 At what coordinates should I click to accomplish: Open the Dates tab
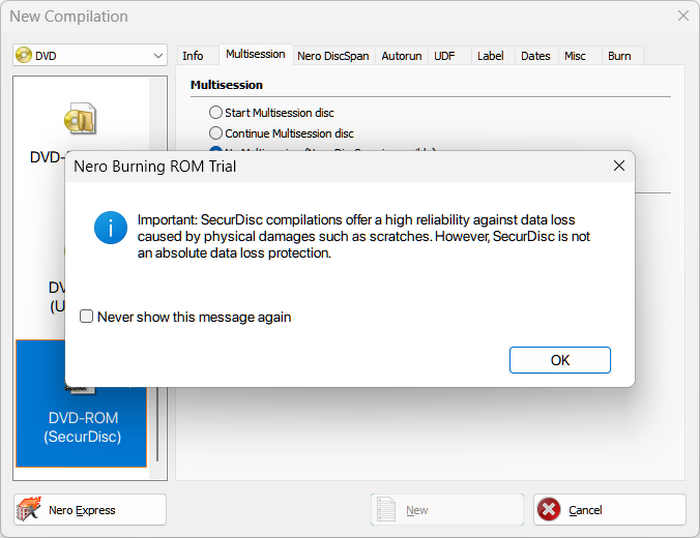click(x=535, y=56)
